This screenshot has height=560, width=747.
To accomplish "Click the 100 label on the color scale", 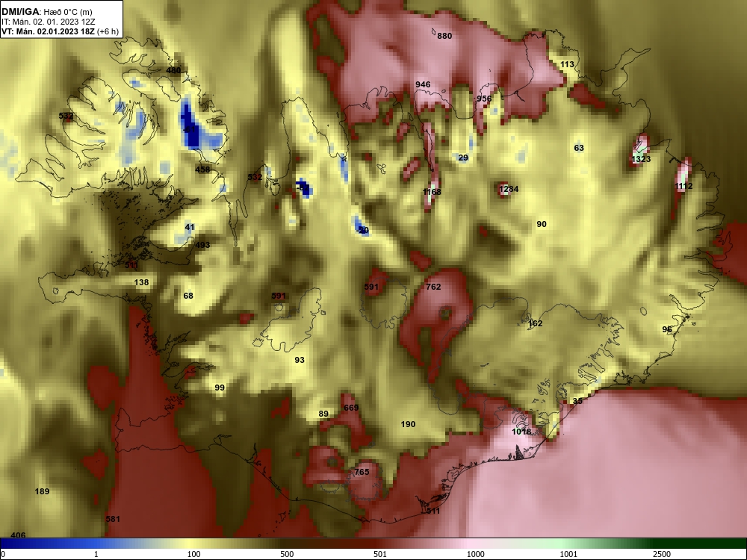I will tap(194, 554).
